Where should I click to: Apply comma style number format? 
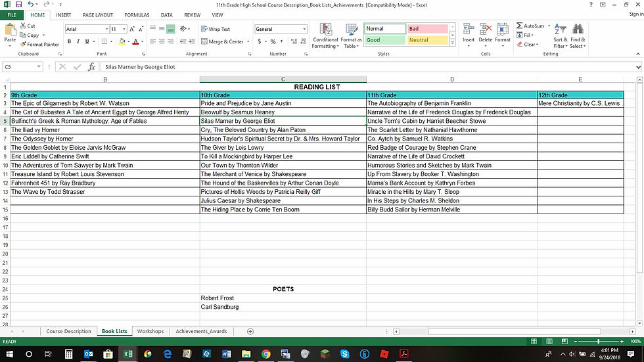[x=282, y=41]
